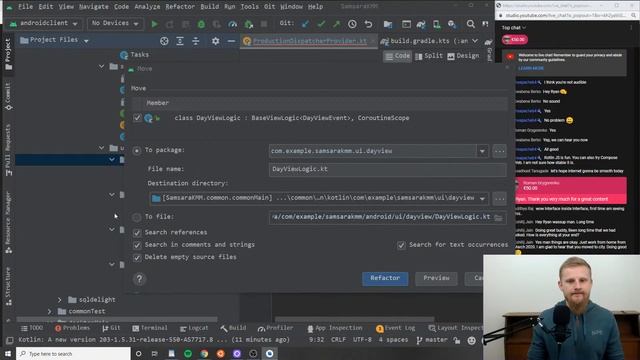Toggle Search in comments and strings checkbox
This screenshot has width=640, height=360.
(x=137, y=245)
